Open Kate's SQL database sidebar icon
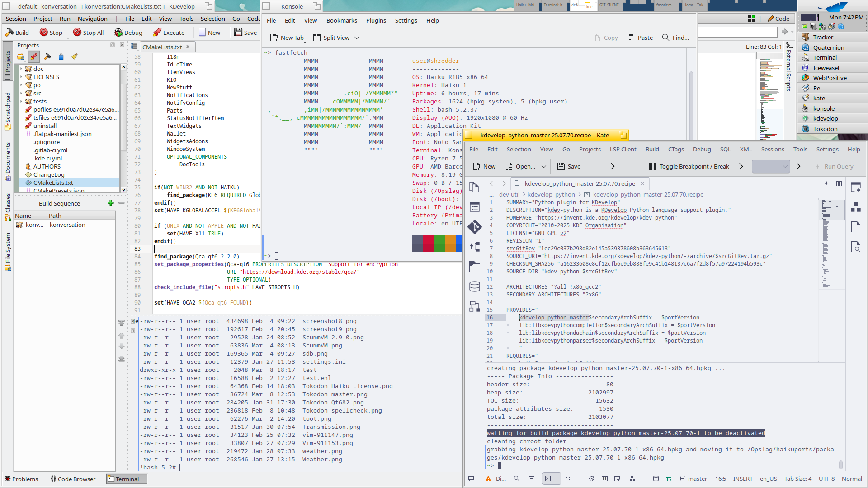Screen dimensions: 868x488 (x=474, y=286)
